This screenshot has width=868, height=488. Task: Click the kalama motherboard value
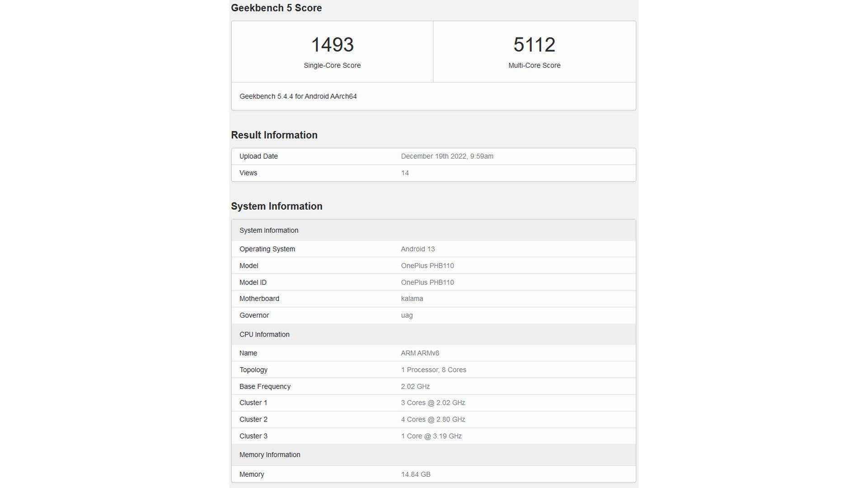pos(412,299)
